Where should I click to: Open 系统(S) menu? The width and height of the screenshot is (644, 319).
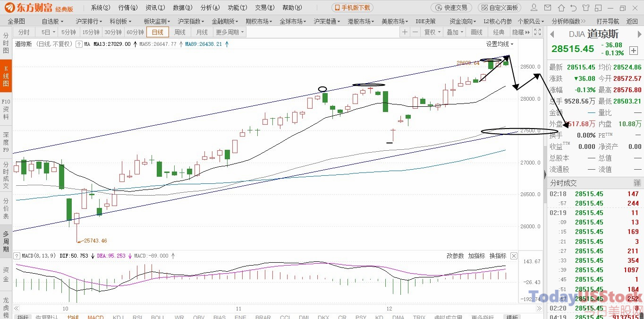pyautogui.click(x=101, y=8)
